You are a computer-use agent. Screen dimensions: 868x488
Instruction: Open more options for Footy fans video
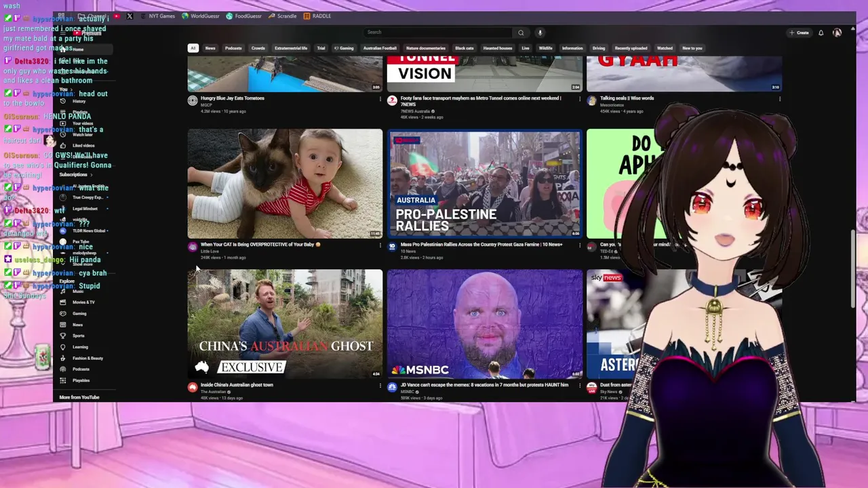click(x=579, y=99)
